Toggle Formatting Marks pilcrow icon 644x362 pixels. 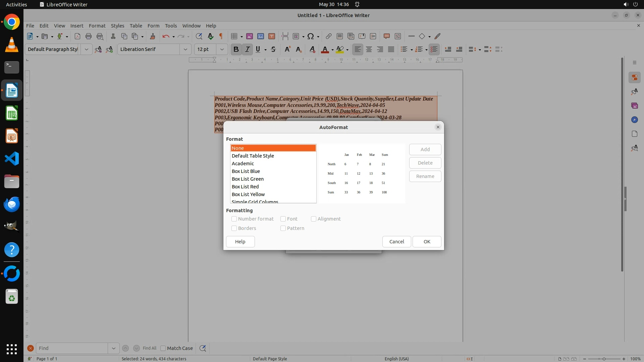point(221,36)
